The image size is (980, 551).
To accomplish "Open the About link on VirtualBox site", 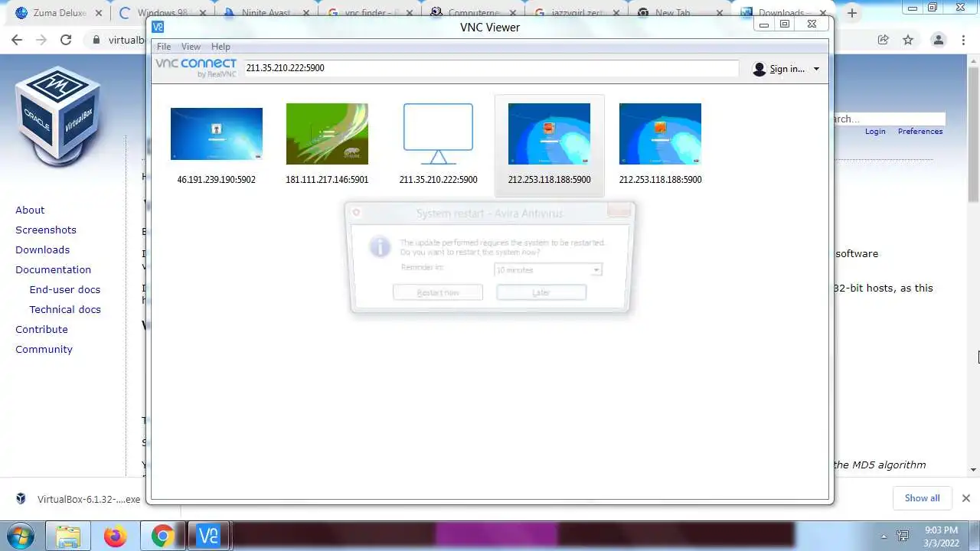I will coord(30,210).
